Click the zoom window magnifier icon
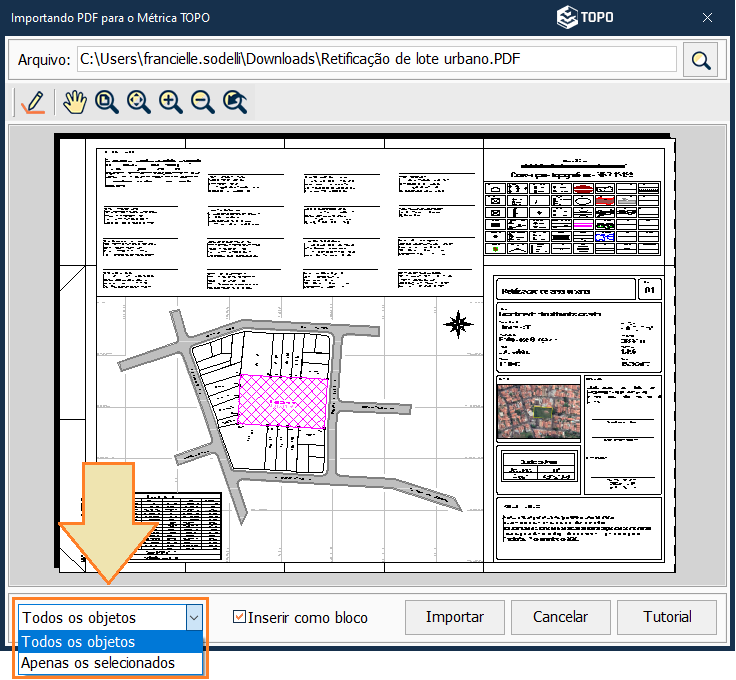736x680 pixels. pos(106,102)
